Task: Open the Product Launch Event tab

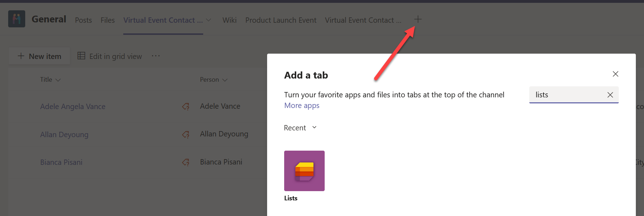Action: [281, 20]
